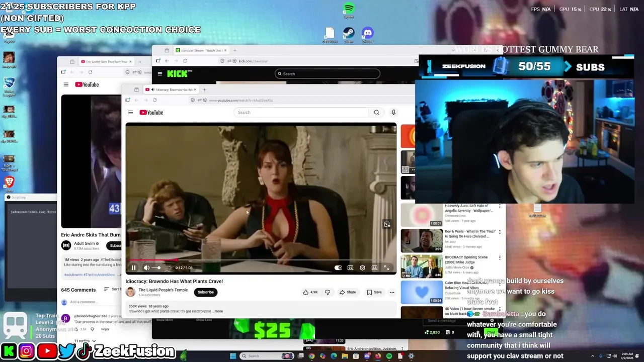Viewport: 644px width, 362px height.
Task: Go to YouTube home logo in front window
Action: click(x=151, y=113)
